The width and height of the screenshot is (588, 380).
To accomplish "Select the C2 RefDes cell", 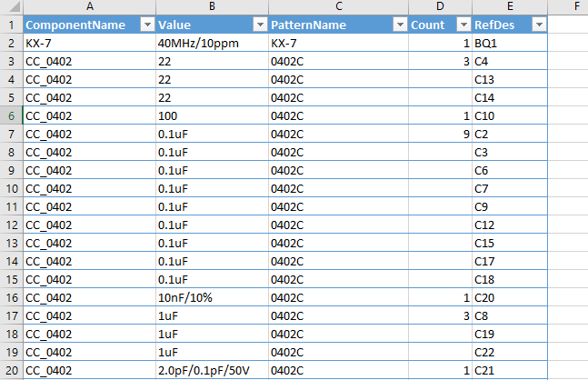I will pos(510,134).
